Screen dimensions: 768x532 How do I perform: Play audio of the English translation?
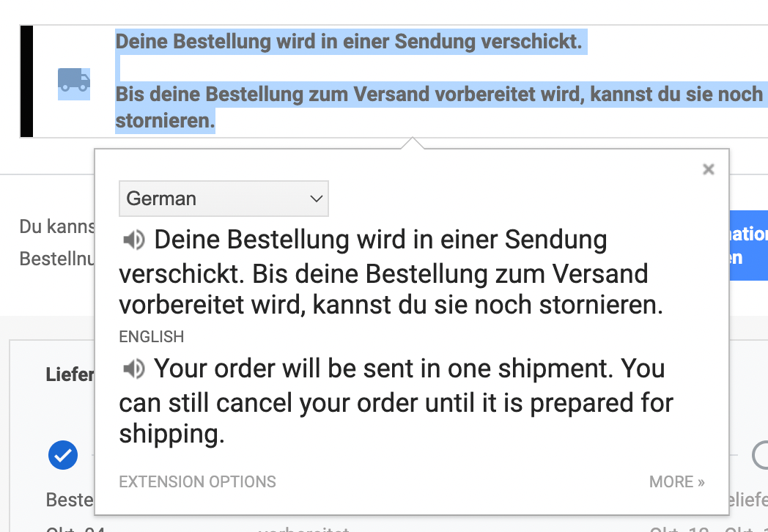point(133,369)
